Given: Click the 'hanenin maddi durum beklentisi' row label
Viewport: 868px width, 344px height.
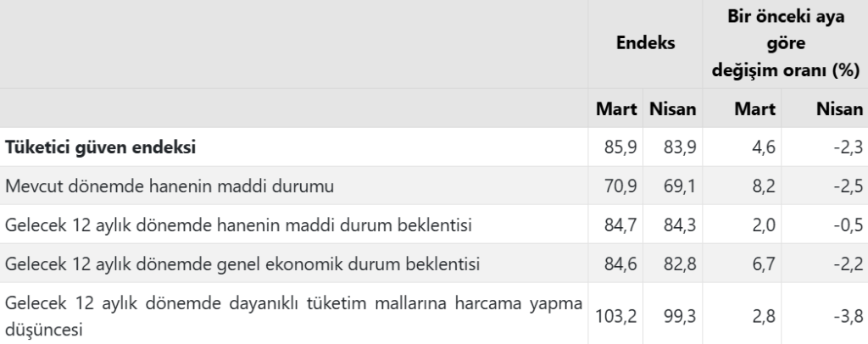Looking at the screenshot, I should pyautogui.click(x=238, y=225).
